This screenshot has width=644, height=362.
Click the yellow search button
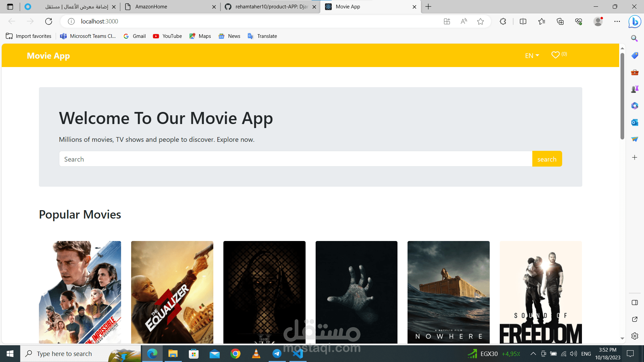(547, 159)
